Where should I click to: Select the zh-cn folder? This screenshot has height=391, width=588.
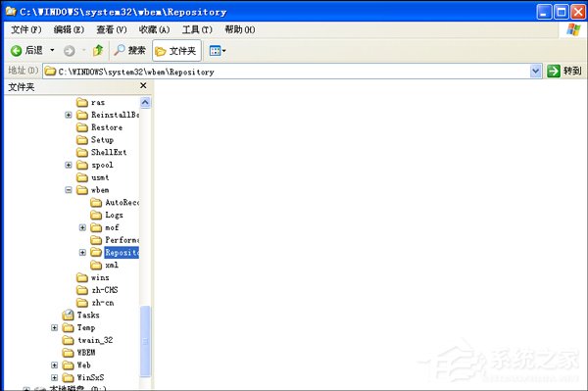(x=95, y=303)
